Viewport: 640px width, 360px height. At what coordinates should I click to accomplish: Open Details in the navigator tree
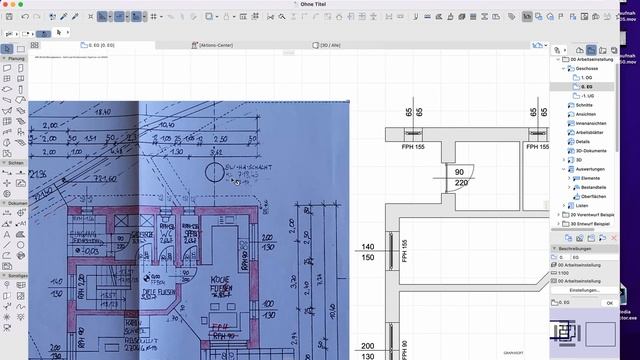582,142
